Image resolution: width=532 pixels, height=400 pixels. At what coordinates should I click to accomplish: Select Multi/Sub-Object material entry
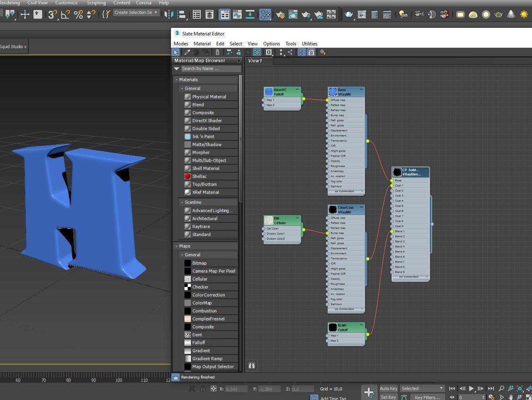209,160
